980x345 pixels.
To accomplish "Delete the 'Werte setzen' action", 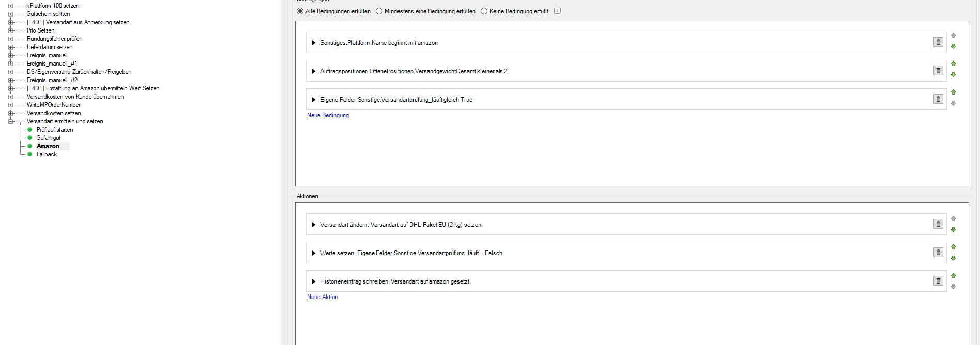I will pyautogui.click(x=938, y=253).
